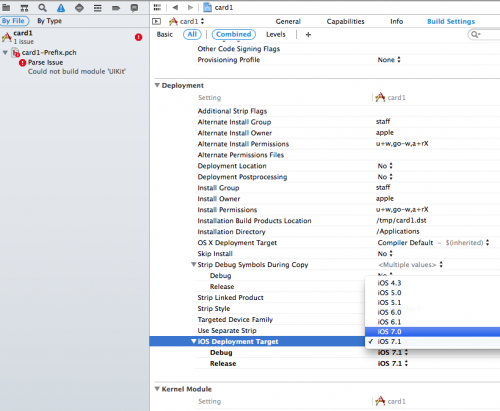
Task: Collapse the iOS Deployment Target row
Action: tap(194, 342)
